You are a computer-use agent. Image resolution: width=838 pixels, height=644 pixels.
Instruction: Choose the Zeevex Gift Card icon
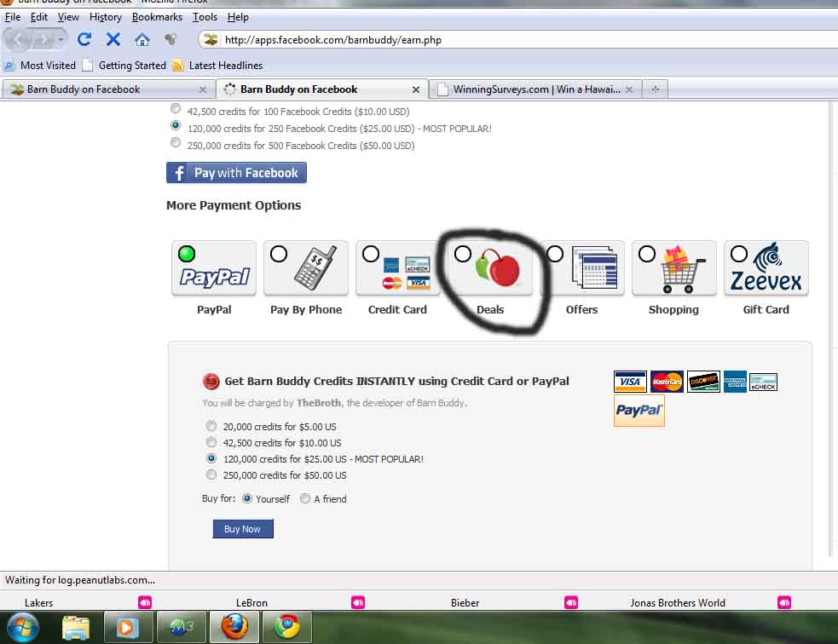pyautogui.click(x=766, y=268)
